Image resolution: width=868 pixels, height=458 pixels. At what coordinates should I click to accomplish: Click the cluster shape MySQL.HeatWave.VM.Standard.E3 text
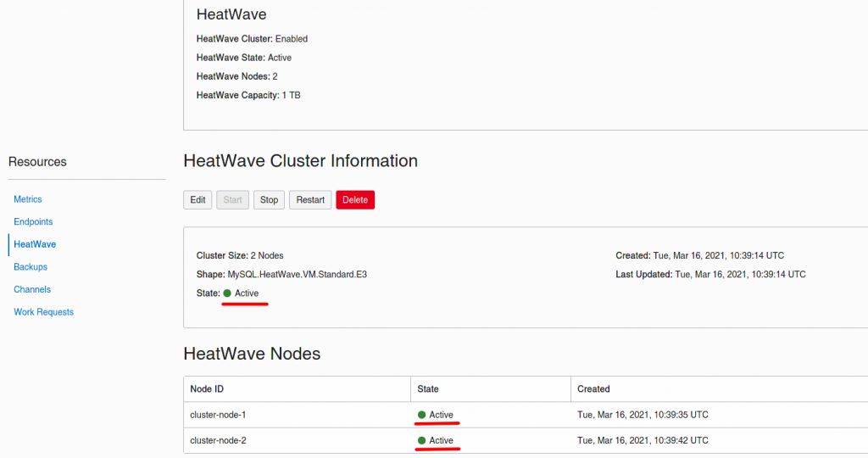[298, 275]
